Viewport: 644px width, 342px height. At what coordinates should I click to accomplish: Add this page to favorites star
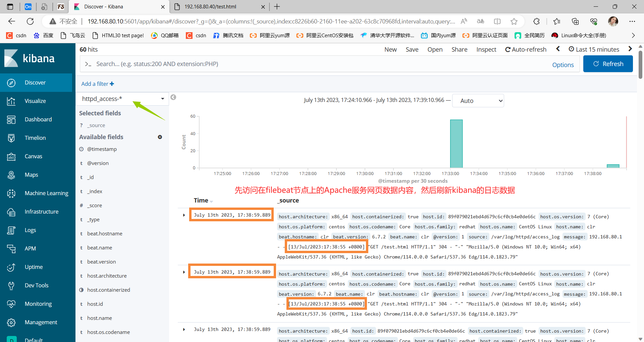click(514, 21)
